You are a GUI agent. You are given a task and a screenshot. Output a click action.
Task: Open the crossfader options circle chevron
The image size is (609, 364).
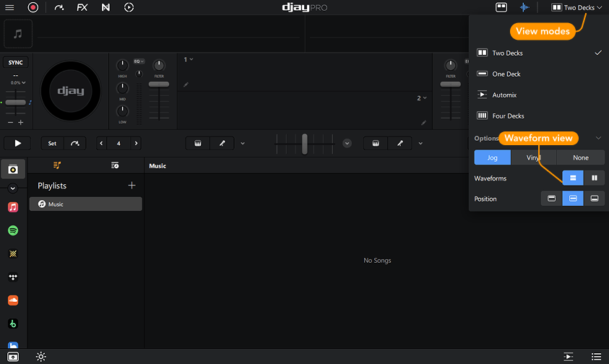tap(347, 143)
